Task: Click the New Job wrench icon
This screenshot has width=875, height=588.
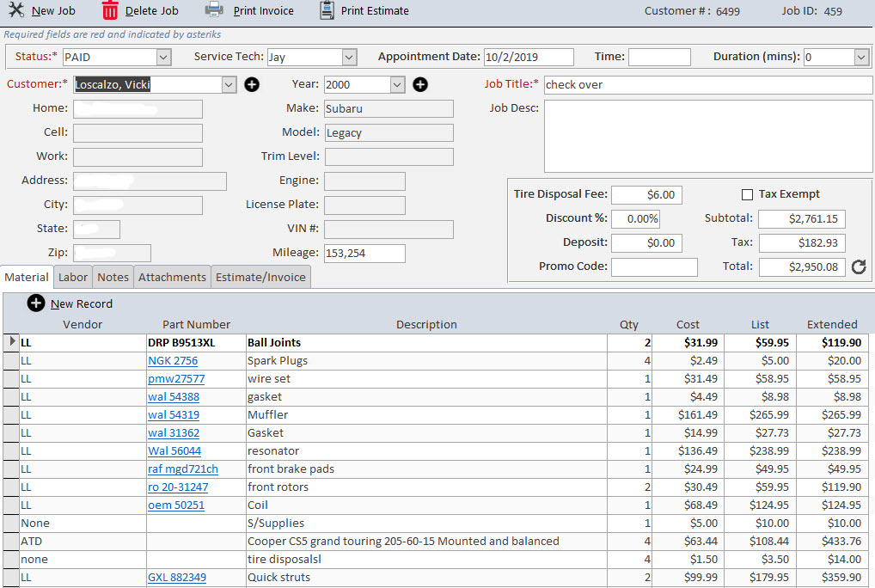Action: click(x=15, y=10)
